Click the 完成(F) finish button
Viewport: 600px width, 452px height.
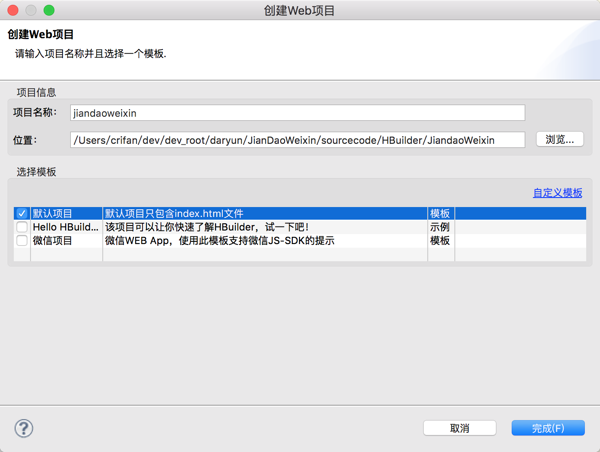point(548,428)
